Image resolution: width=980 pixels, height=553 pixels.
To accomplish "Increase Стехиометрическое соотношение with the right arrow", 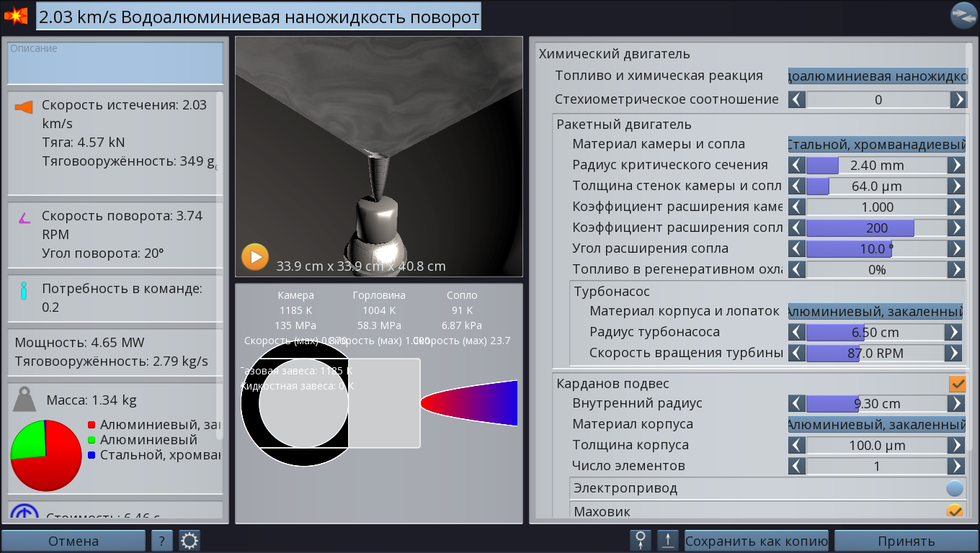I will point(958,99).
